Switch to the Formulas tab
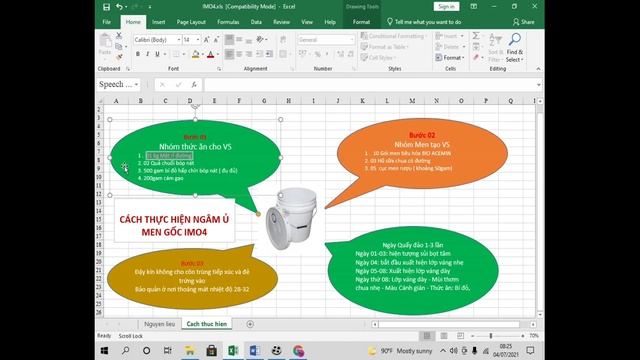Screen dimensions: 640x360 [228, 22]
